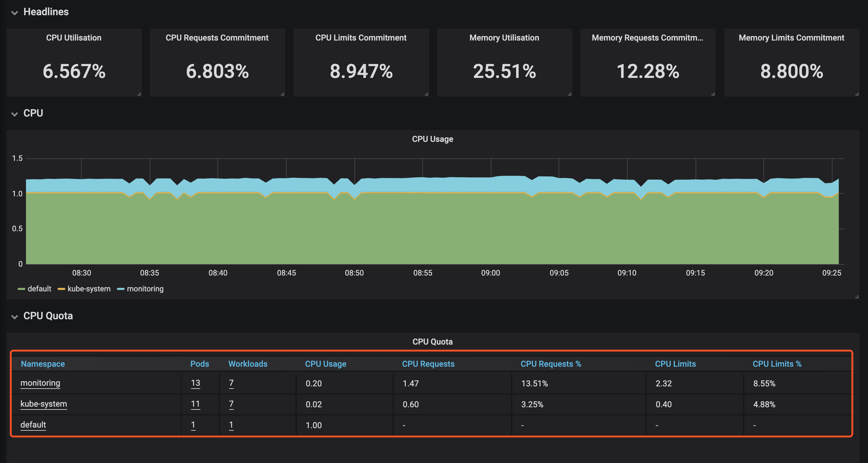
Task: Open the CPU Usage graph title menu
Action: click(x=432, y=139)
